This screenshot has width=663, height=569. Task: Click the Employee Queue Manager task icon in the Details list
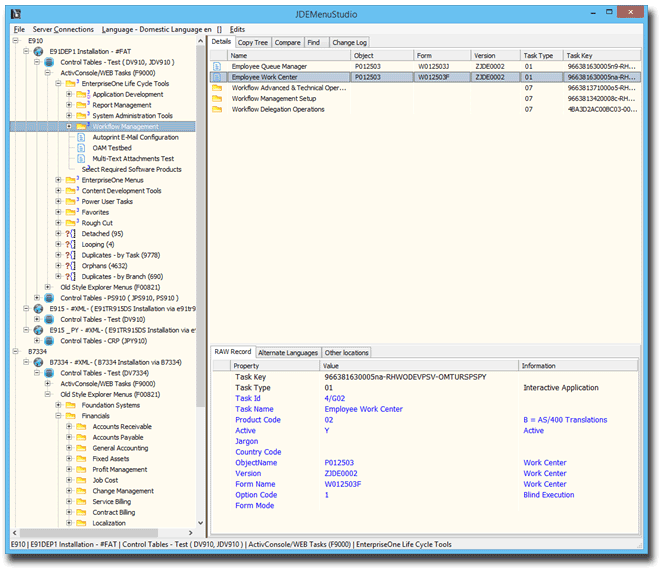point(217,66)
